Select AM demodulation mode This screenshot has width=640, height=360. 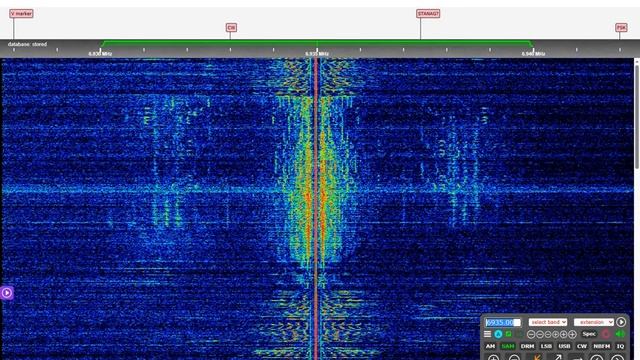(490, 346)
